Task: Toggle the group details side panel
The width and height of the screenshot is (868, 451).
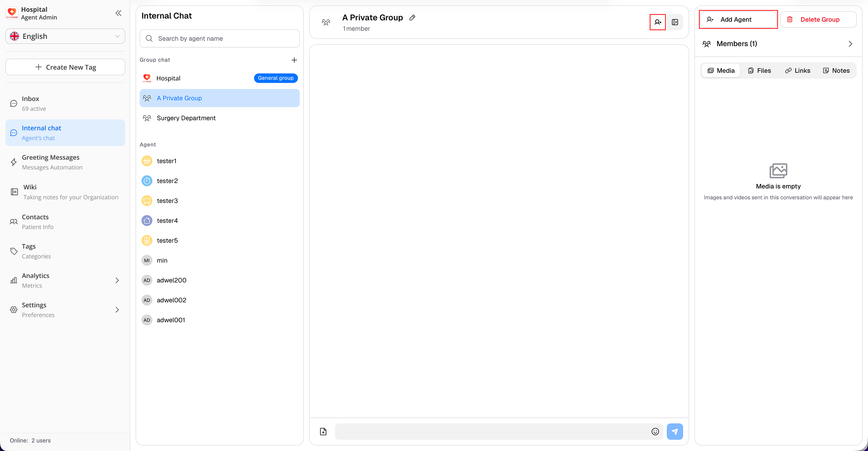Action: [x=675, y=22]
